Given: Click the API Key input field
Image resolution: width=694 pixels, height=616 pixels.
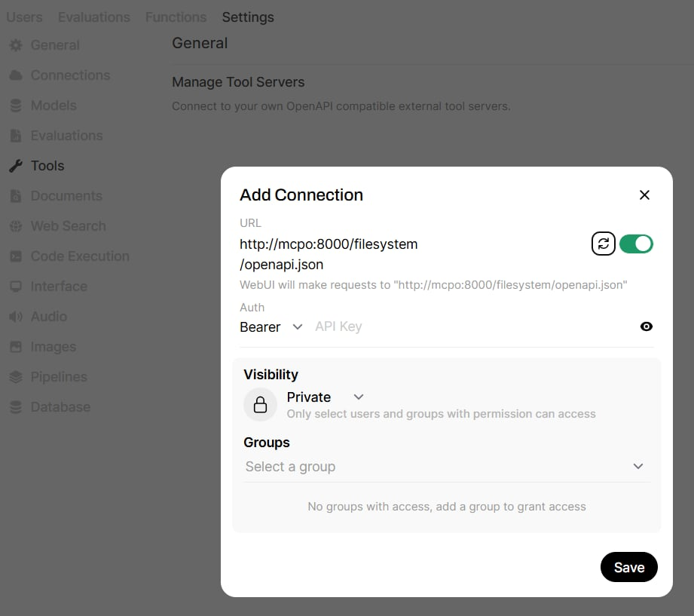Looking at the screenshot, I should pos(467,326).
